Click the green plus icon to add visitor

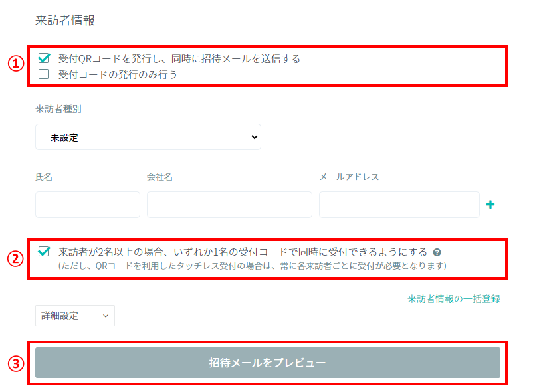[x=490, y=205]
